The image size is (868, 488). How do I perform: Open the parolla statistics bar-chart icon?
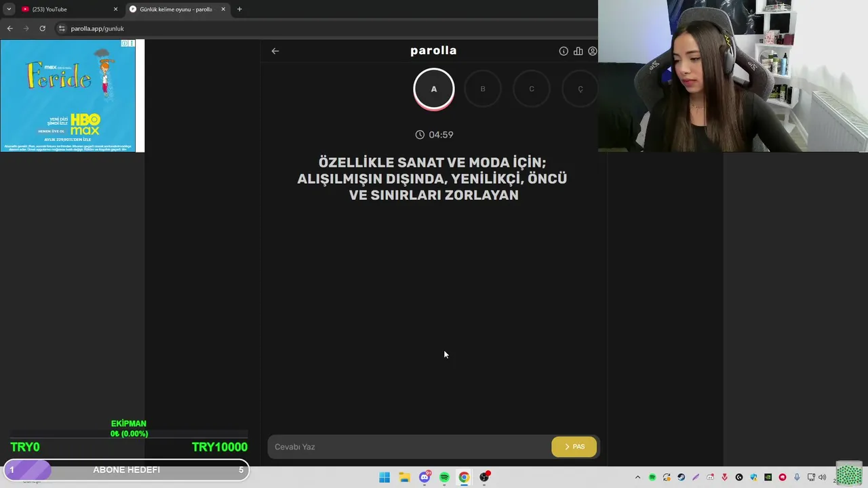coord(578,51)
